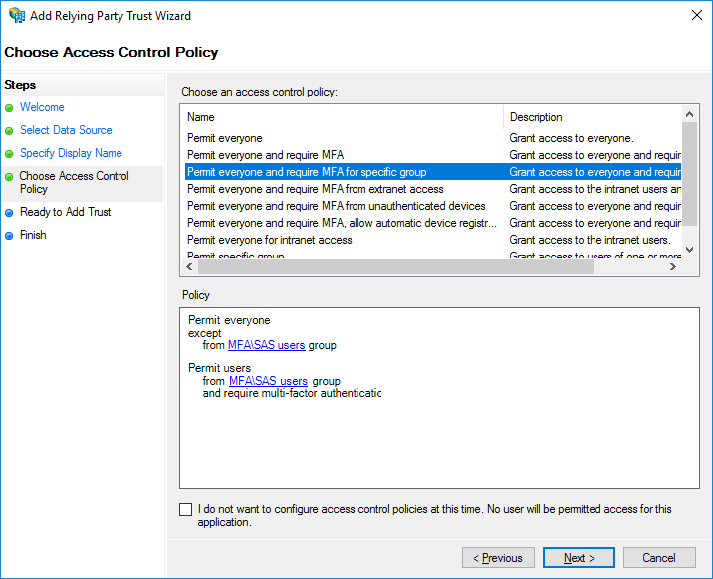Go back with the Previous button
The height and width of the screenshot is (579, 713).
[498, 558]
